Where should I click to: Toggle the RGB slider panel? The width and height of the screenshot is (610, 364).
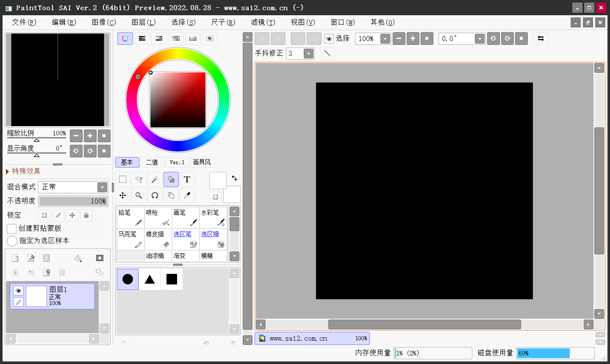142,39
